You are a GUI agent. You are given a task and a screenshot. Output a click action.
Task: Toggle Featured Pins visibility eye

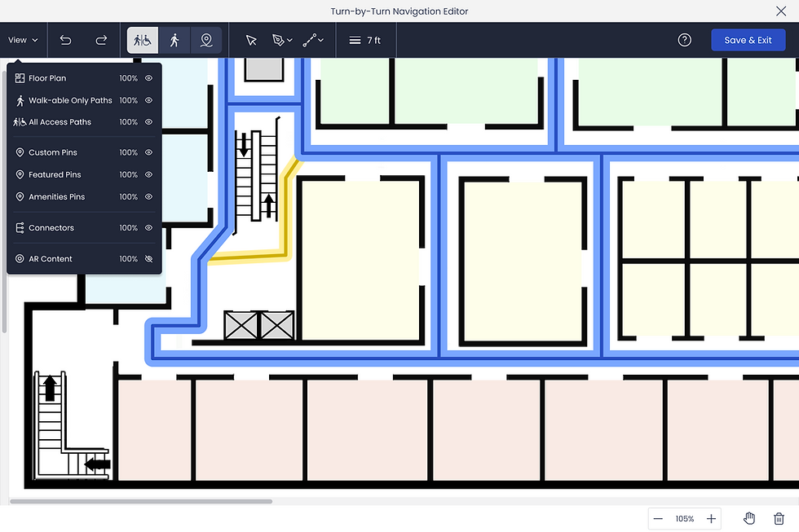(x=148, y=174)
